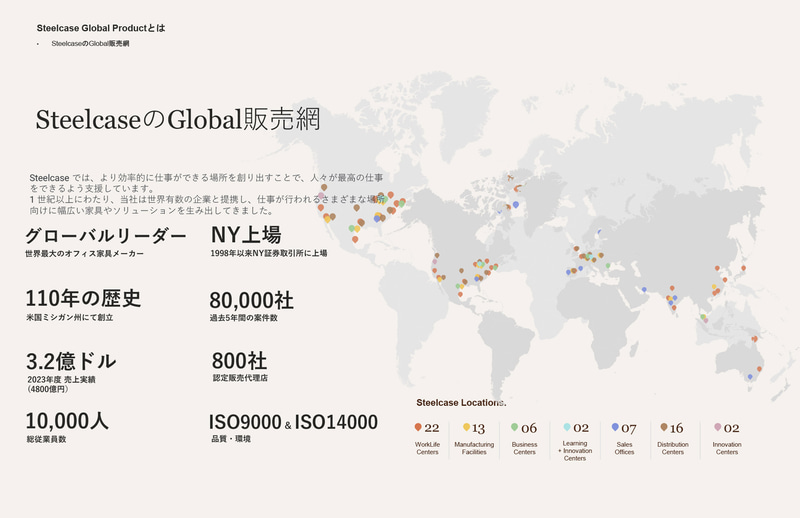The image size is (800, 518).
Task: Click the caption '総従業員数'
Action: (x=46, y=439)
